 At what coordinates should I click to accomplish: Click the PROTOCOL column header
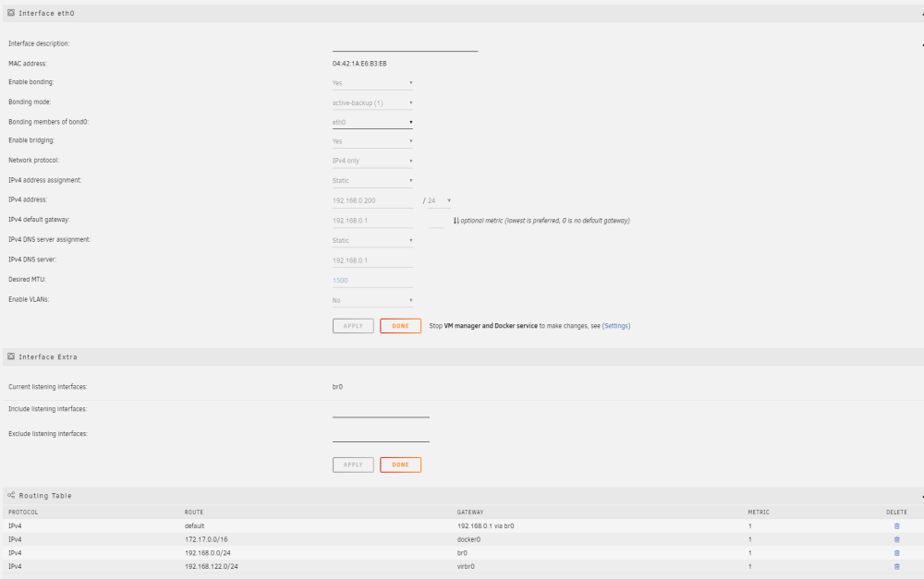[23, 513]
